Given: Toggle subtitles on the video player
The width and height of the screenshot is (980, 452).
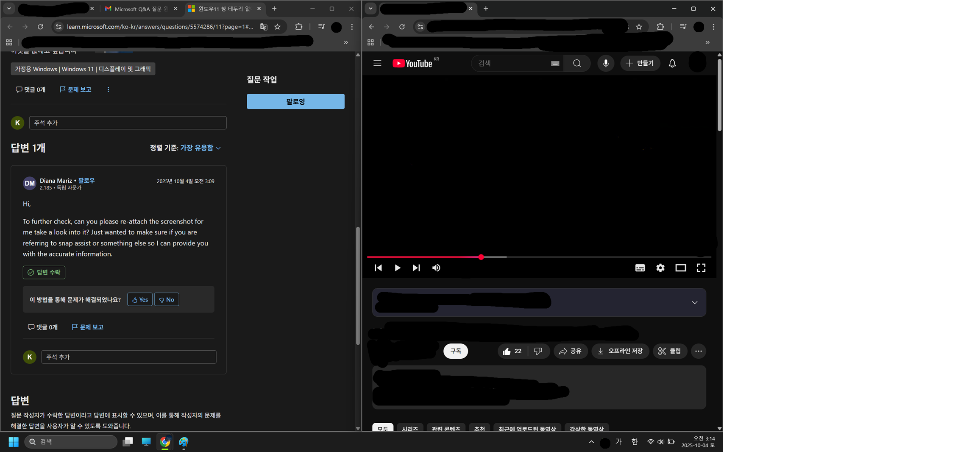Looking at the screenshot, I should point(640,268).
